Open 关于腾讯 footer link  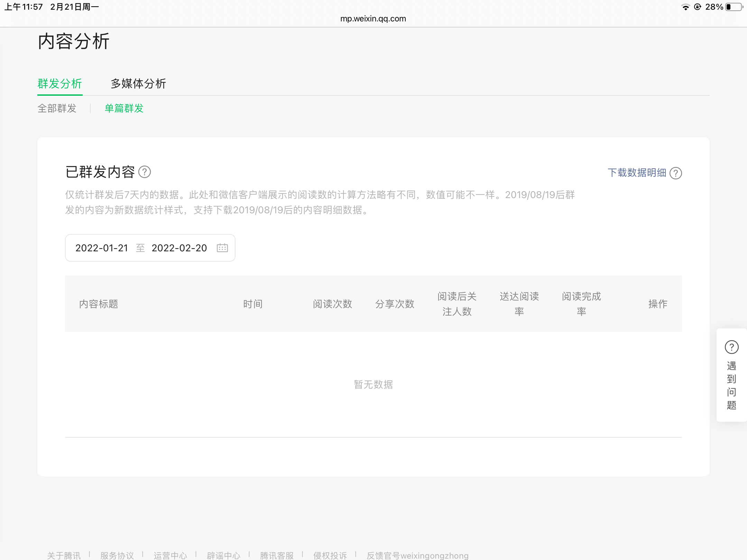(x=64, y=555)
